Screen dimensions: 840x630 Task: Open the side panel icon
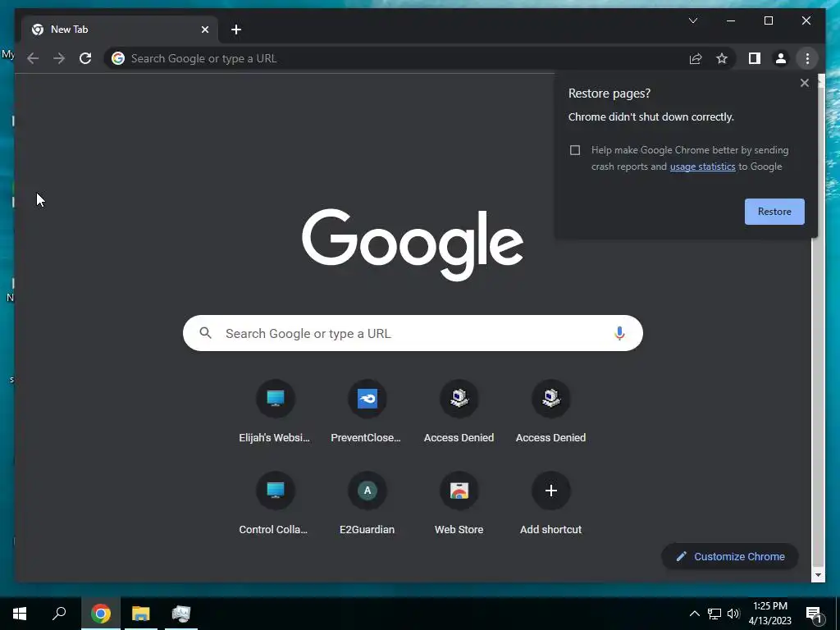(755, 58)
